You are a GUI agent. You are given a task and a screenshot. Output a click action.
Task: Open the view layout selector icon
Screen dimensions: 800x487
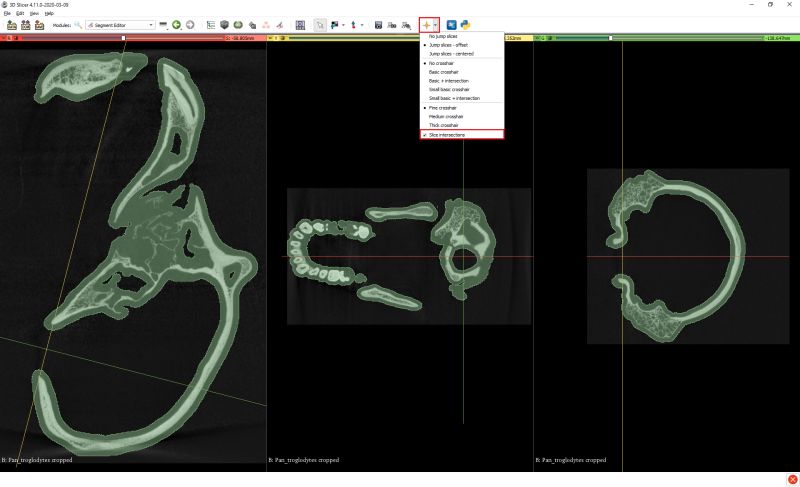click(x=301, y=24)
